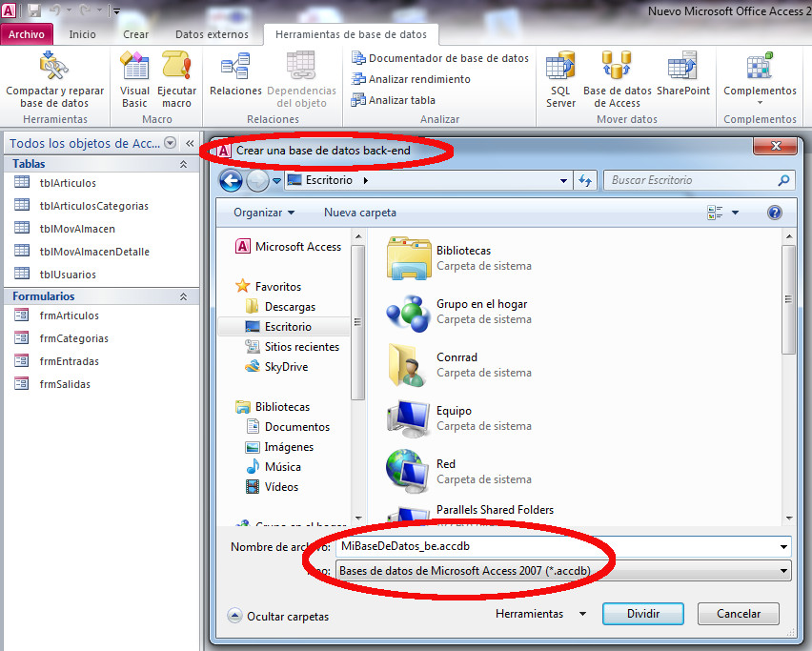Screen dimensions: 812x651
Task: Click Ocultar carpetas
Action: click(278, 616)
